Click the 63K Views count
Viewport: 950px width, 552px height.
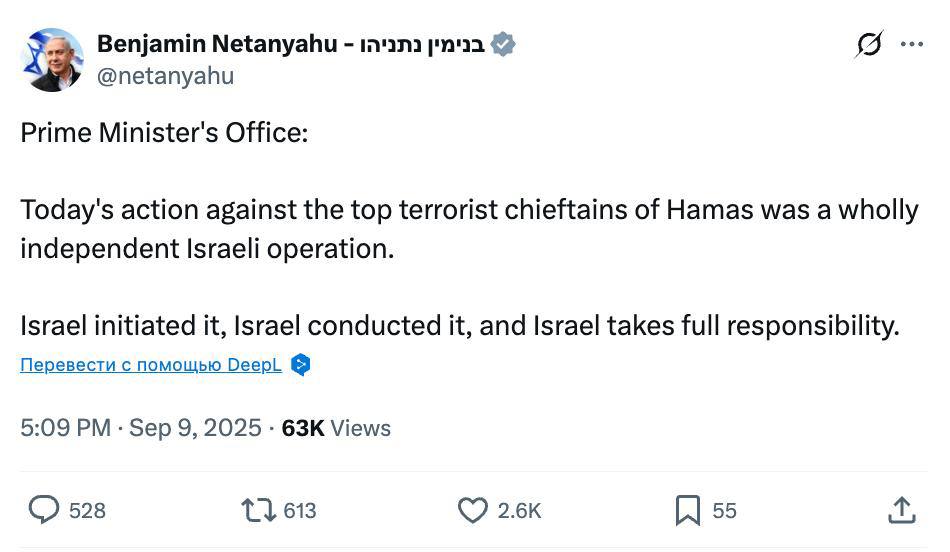point(336,428)
